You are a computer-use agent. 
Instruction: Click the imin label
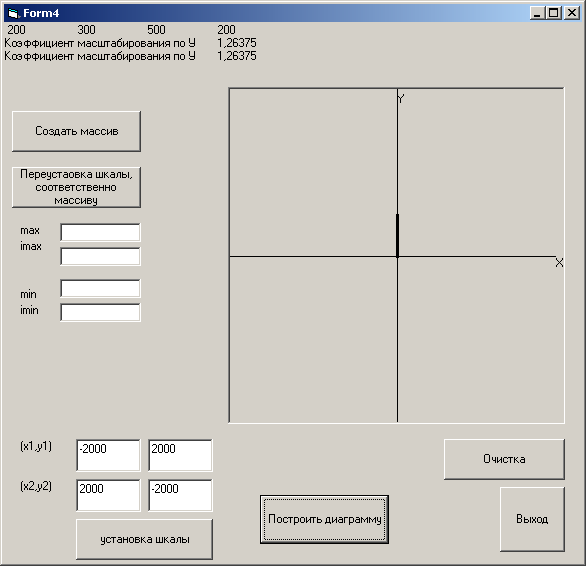pos(30,310)
